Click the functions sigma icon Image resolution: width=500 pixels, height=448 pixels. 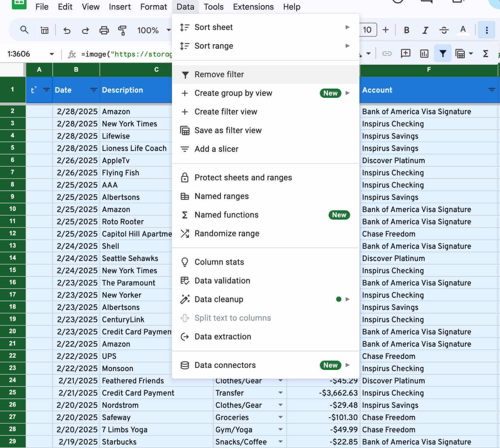[485, 54]
